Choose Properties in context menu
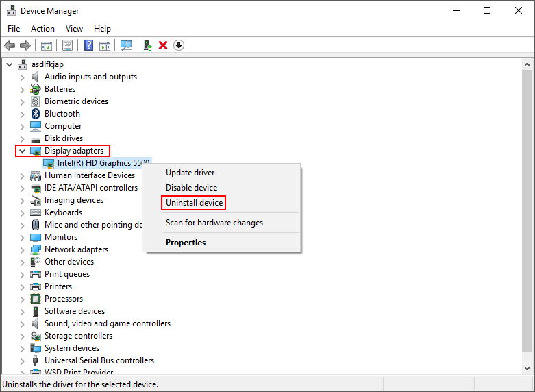This screenshot has height=392, width=535. 186,243
